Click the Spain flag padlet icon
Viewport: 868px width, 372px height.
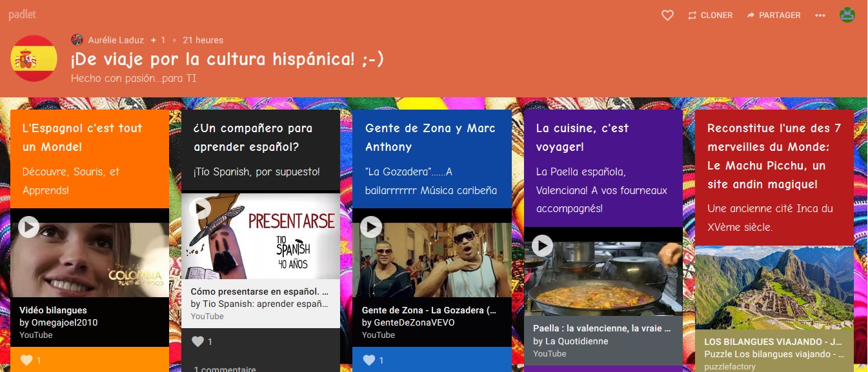[34, 59]
